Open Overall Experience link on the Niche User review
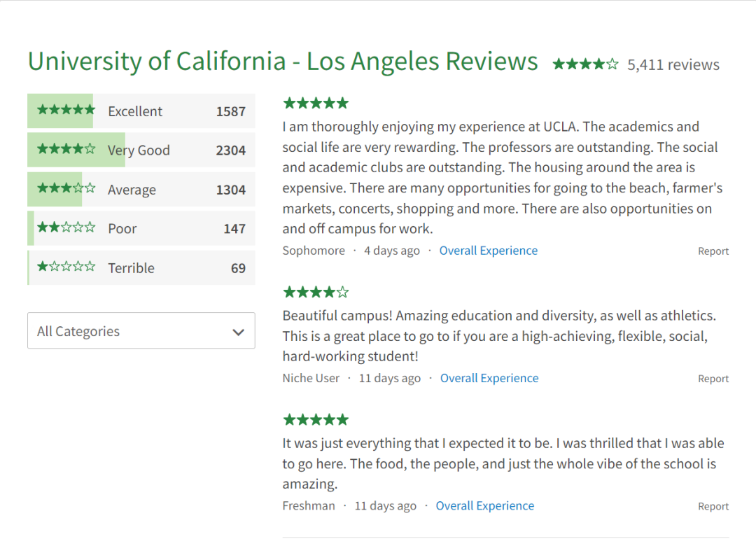Screen dimensions: 756x539 point(489,378)
